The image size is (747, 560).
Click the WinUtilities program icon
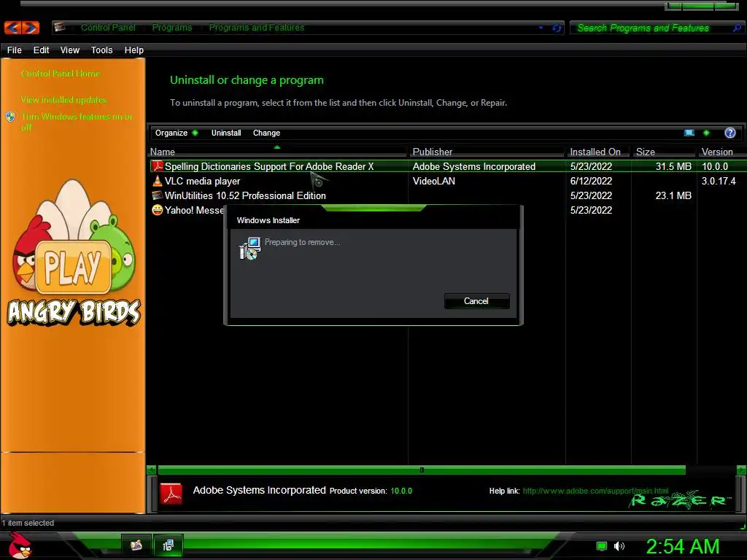pyautogui.click(x=158, y=195)
